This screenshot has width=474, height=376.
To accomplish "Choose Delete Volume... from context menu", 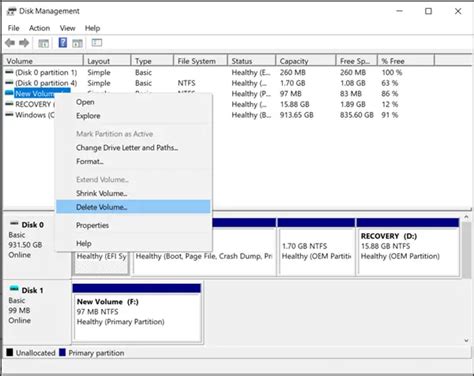I will [133, 207].
